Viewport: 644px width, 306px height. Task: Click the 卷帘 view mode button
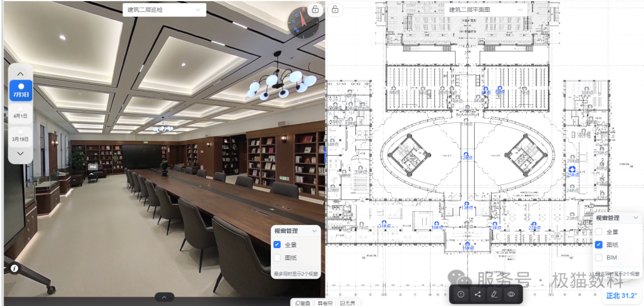coord(324,303)
